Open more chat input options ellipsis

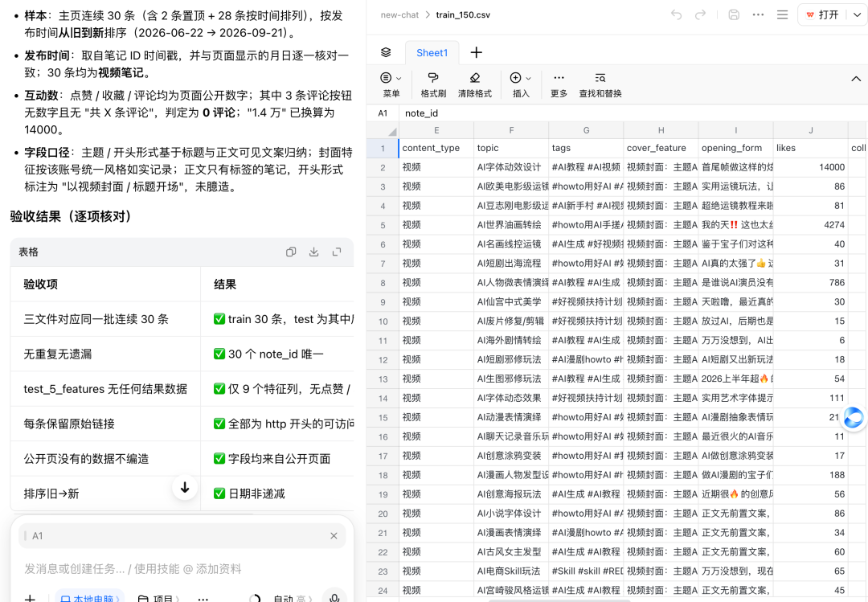click(203, 598)
